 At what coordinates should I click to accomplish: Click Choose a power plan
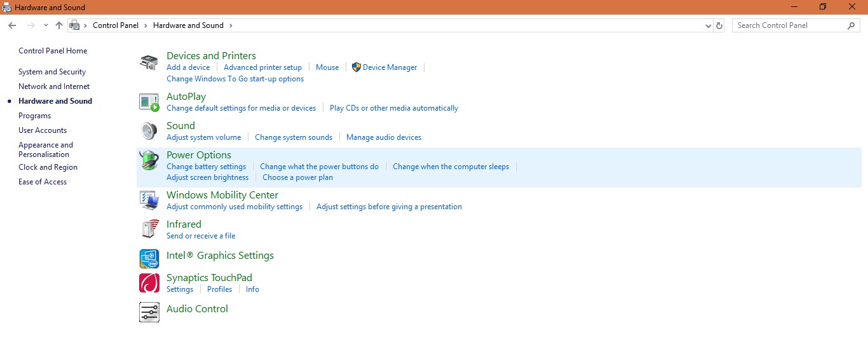point(297,177)
